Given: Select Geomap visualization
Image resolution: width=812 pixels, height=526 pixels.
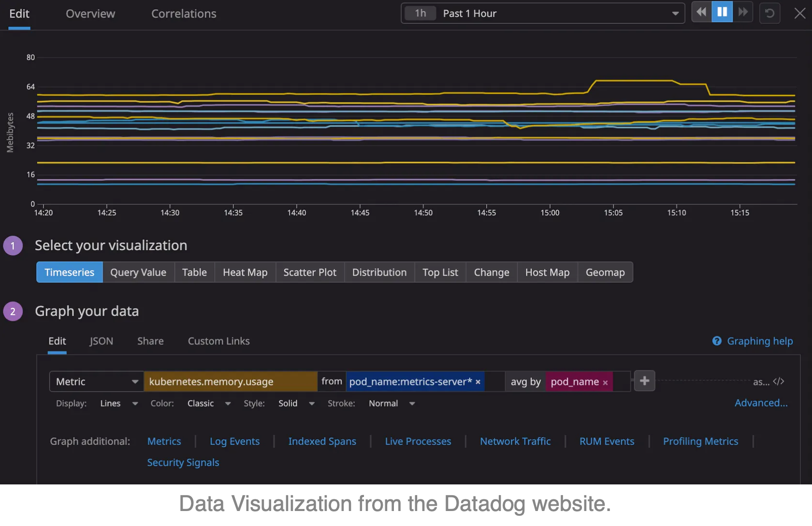Looking at the screenshot, I should point(605,272).
